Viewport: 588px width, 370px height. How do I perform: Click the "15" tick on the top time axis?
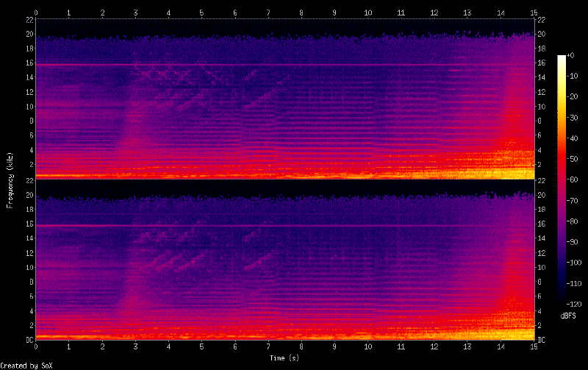click(x=534, y=13)
